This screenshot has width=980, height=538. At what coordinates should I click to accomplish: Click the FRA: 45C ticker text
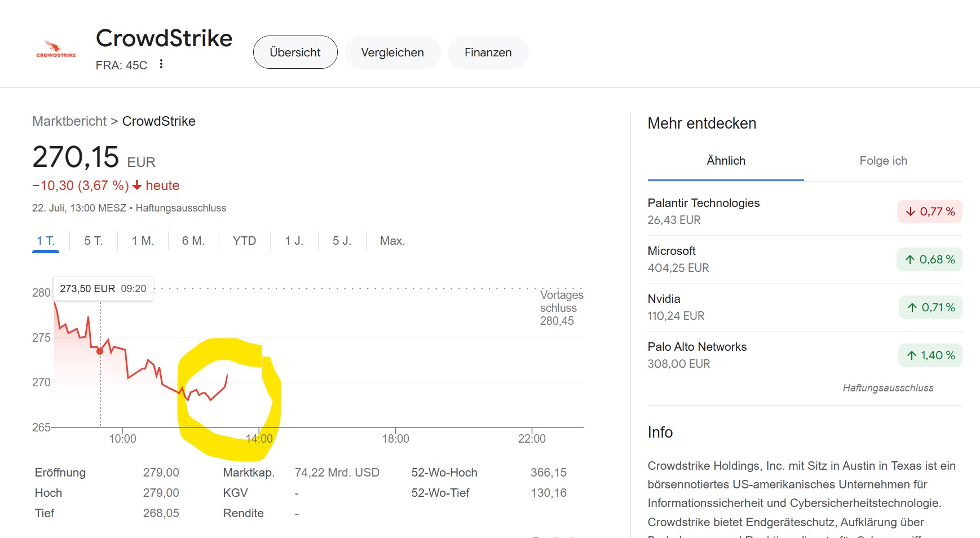(121, 65)
